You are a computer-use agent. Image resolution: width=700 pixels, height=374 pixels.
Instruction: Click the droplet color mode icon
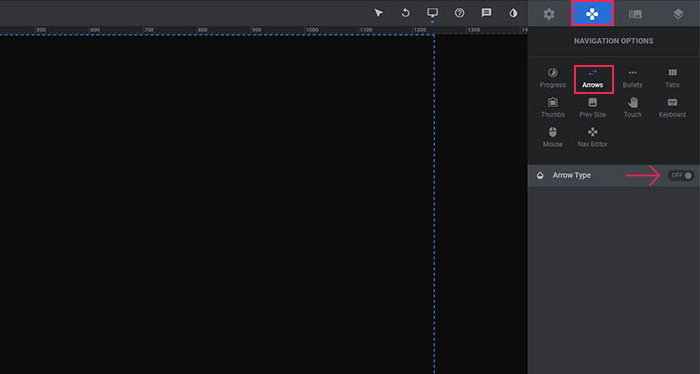(x=513, y=13)
